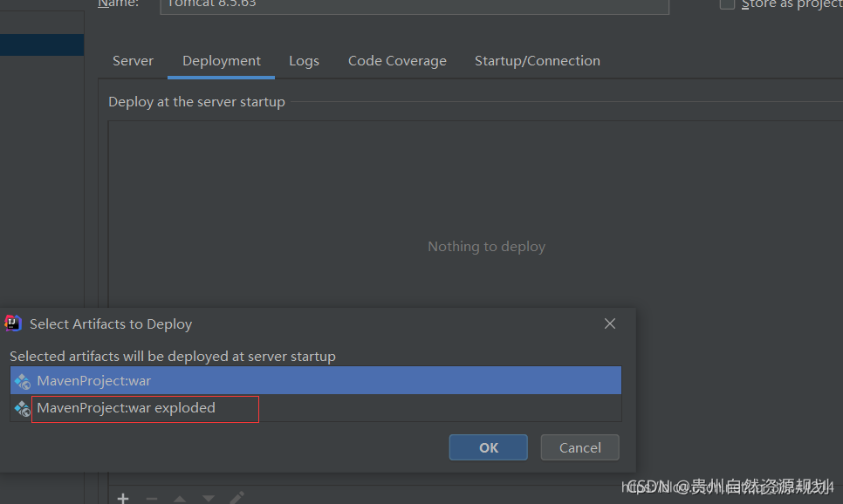The height and width of the screenshot is (504, 843).
Task: Click the minus remove deployment icon
Action: pos(152,499)
